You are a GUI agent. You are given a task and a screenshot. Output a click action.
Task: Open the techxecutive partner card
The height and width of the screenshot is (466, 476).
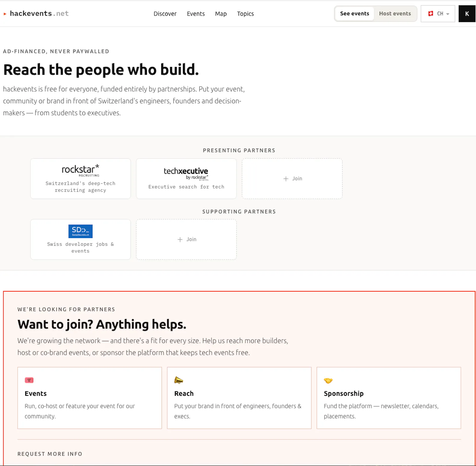186,179
